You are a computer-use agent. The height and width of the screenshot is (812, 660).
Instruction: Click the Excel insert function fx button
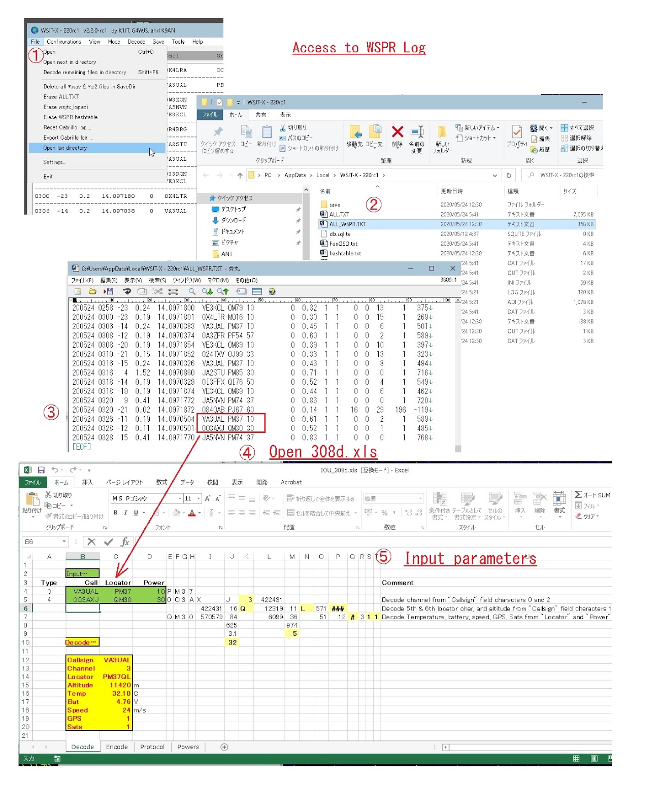tap(125, 542)
